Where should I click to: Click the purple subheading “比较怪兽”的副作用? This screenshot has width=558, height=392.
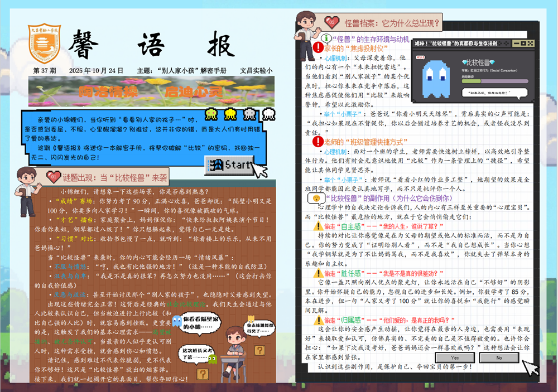[x=389, y=199]
